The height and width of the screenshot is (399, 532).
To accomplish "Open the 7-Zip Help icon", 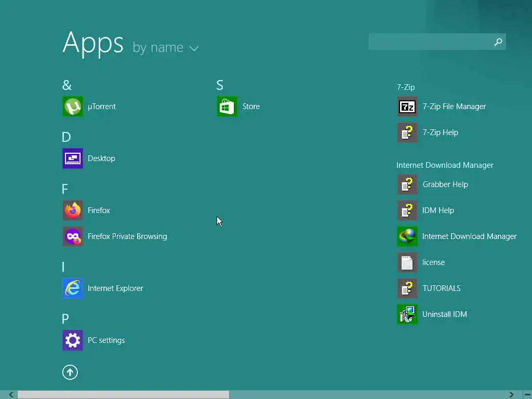I will [x=407, y=132].
